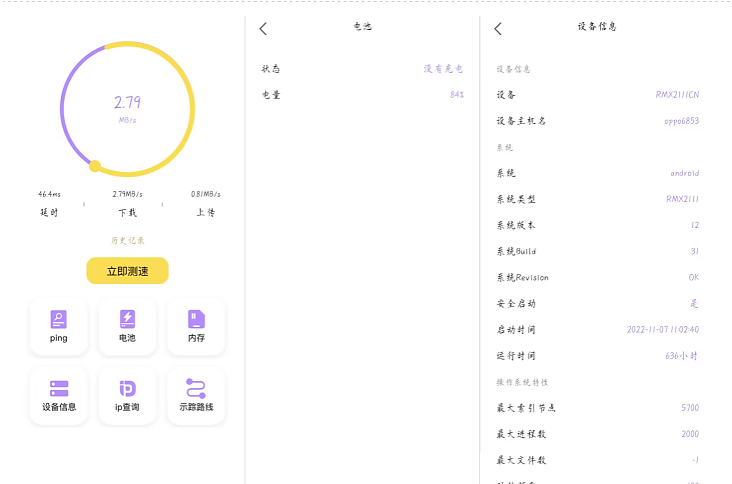
Task: Open the ip查询 lookup icon
Action: (x=127, y=395)
